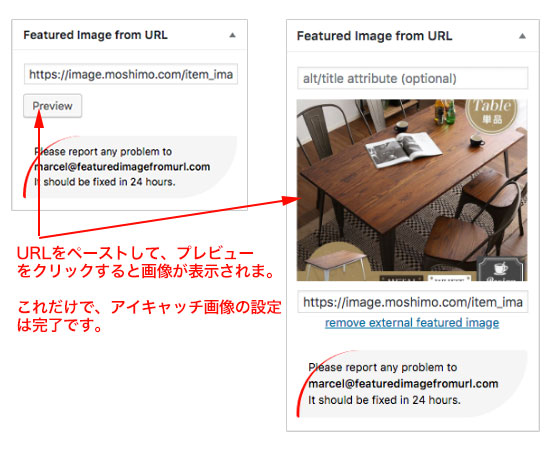Click the marcel@ email in the left panel
Image resolution: width=550 pixels, height=450 pixels.
pos(122,167)
